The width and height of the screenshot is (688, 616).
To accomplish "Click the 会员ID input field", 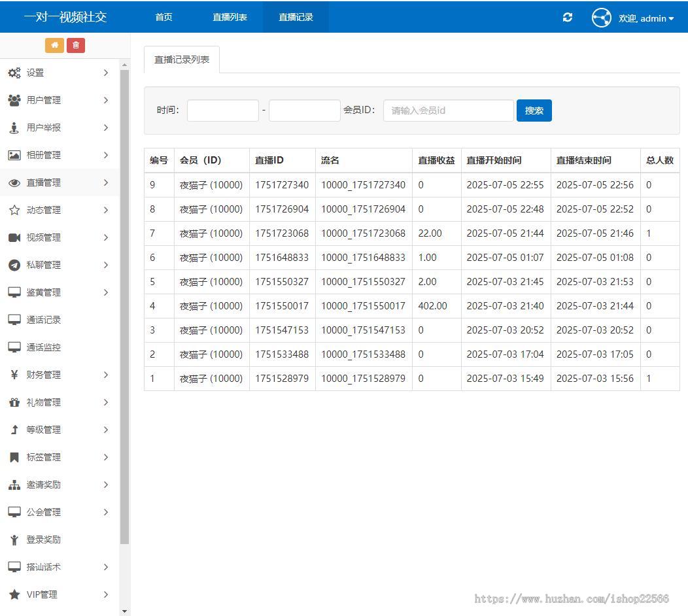I will coord(448,111).
